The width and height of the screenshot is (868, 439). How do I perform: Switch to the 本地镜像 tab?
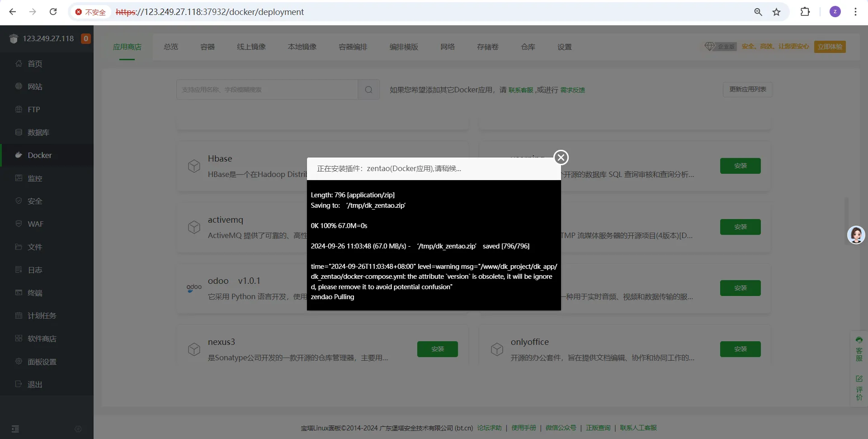coord(302,47)
